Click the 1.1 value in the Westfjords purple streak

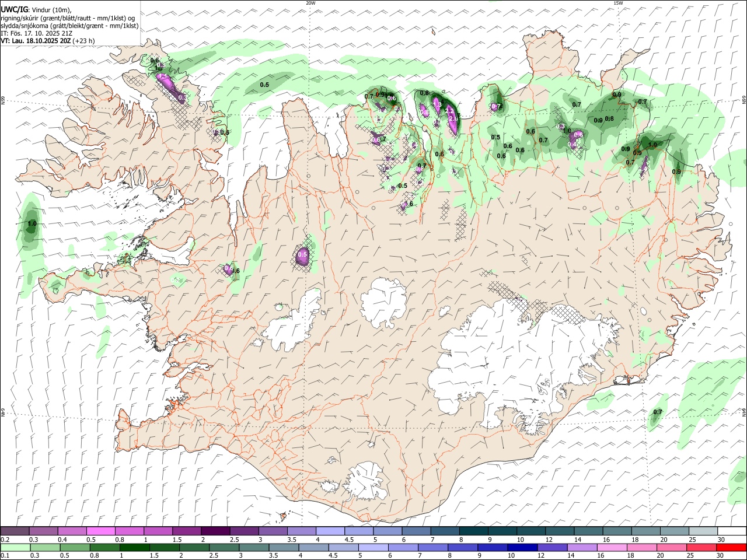tap(164, 76)
